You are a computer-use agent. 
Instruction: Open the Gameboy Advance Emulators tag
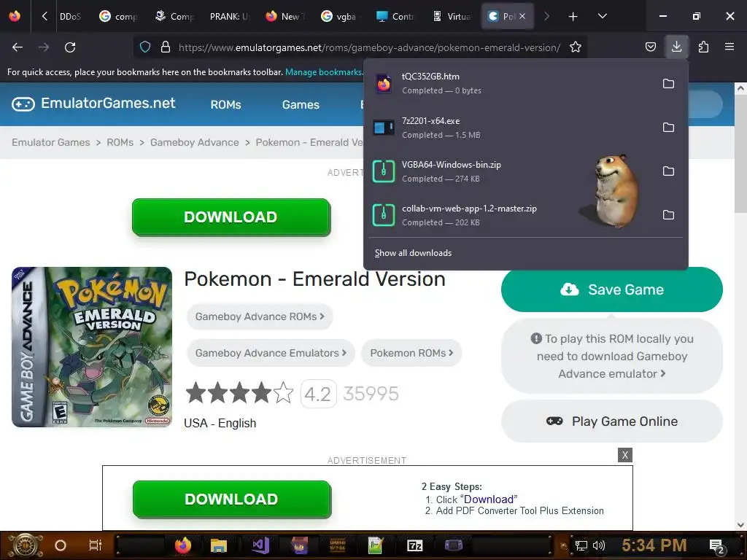point(271,353)
